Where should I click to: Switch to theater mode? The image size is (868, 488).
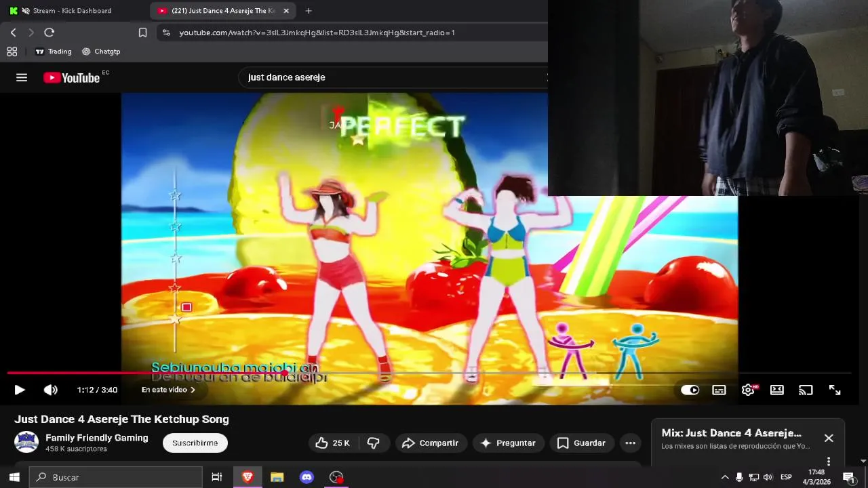coord(777,390)
